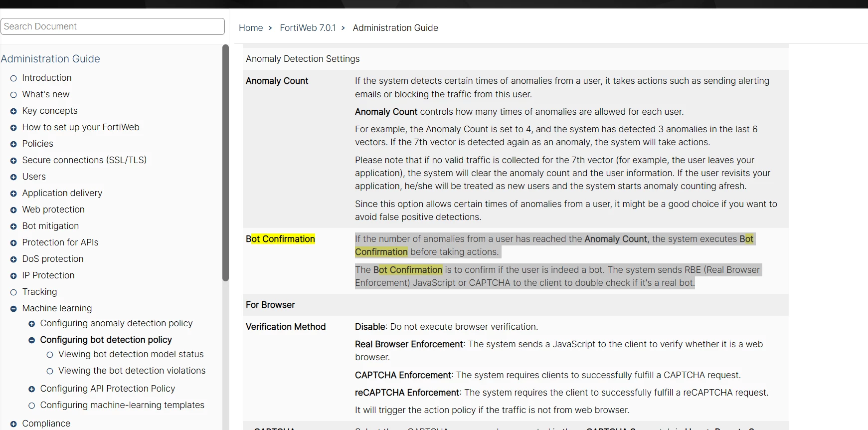Viewport: 868px width, 430px height.
Task: Open Machine learning topic
Action: [x=57, y=308]
